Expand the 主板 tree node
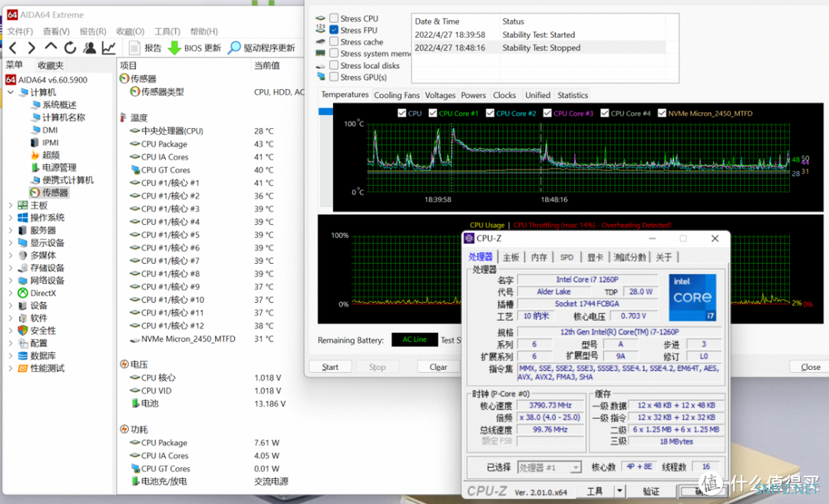 pyautogui.click(x=11, y=205)
